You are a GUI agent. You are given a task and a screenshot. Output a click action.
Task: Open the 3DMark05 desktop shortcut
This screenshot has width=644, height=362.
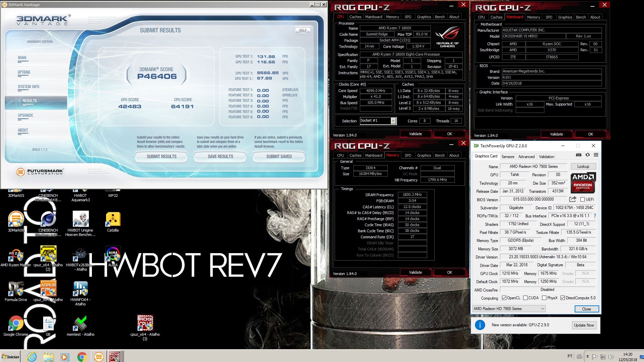point(16,193)
